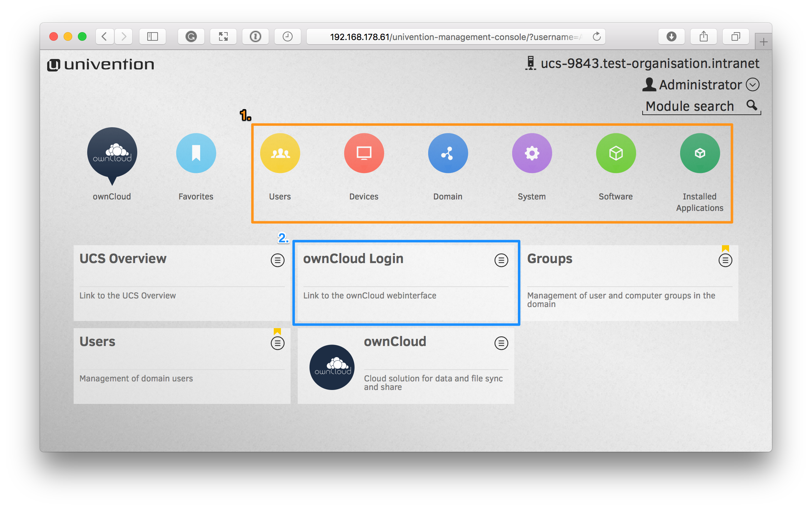Open the menu on the ownCloud tile
Viewport: 812px width, 509px height.
click(501, 343)
